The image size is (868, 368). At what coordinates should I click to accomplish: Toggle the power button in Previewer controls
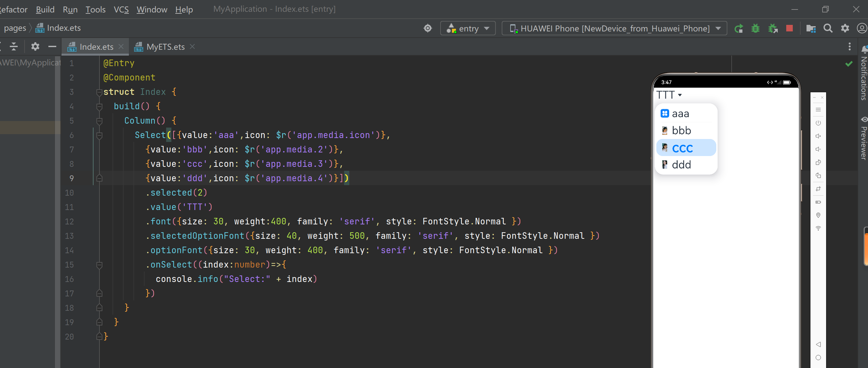pyautogui.click(x=818, y=123)
